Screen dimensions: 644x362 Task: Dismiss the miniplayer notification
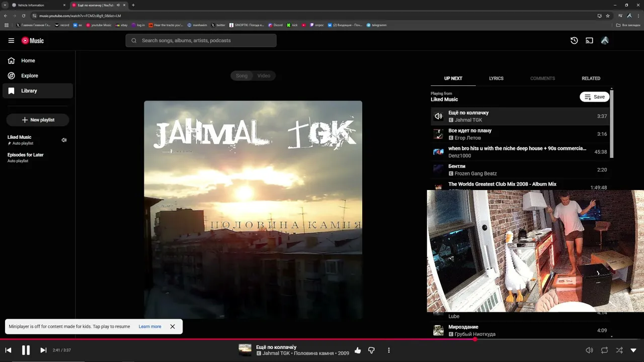click(x=173, y=327)
